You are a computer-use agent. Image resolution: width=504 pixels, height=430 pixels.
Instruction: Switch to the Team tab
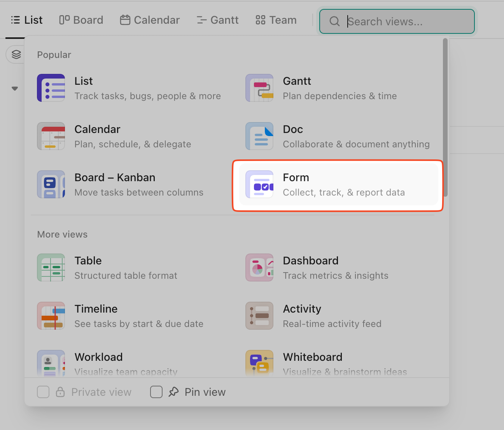coord(276,20)
